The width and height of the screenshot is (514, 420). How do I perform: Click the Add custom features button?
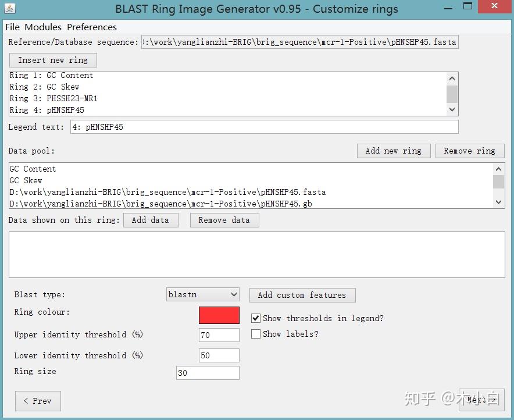click(x=302, y=295)
